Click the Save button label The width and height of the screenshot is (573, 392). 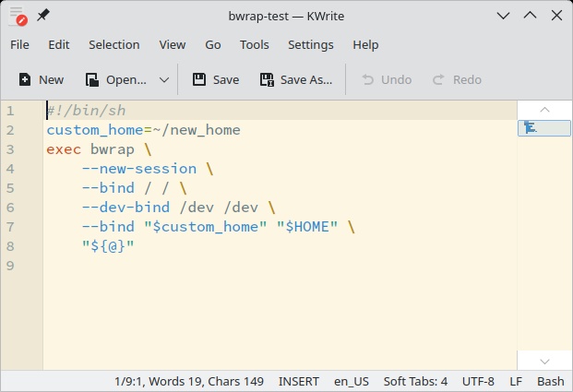(226, 79)
